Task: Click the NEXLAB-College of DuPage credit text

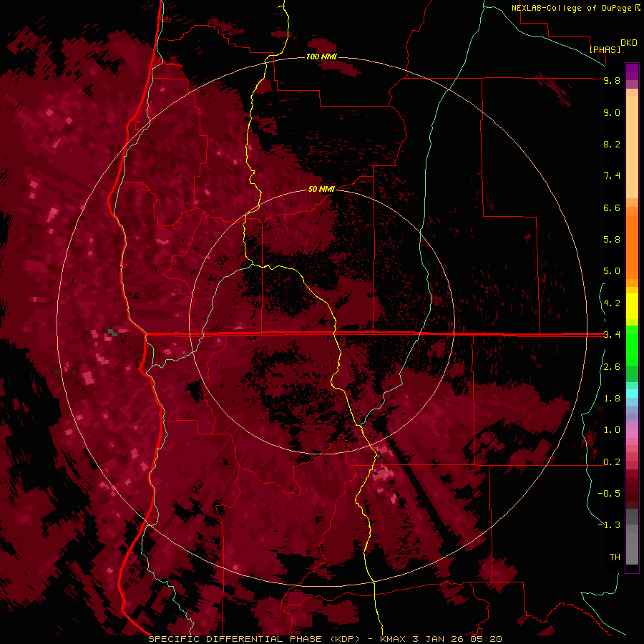Action: (571, 8)
